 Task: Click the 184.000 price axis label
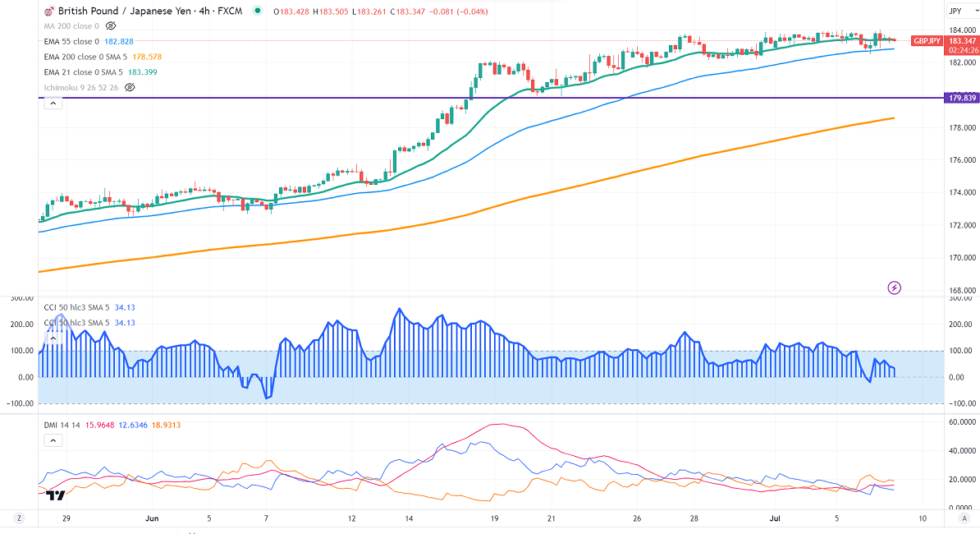tap(963, 30)
